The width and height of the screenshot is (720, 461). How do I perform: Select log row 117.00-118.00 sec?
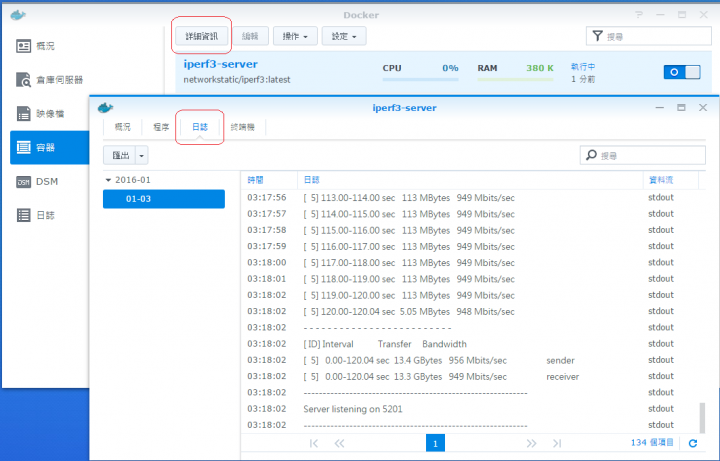pos(471,263)
